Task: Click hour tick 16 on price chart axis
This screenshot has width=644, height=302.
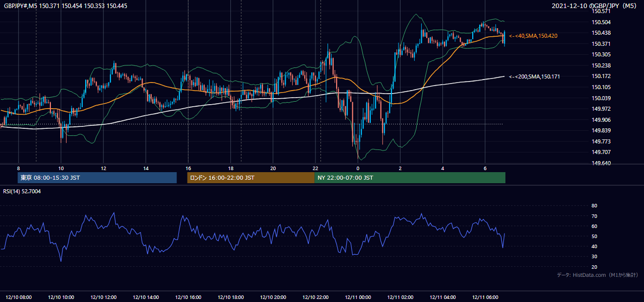Action: [188, 168]
